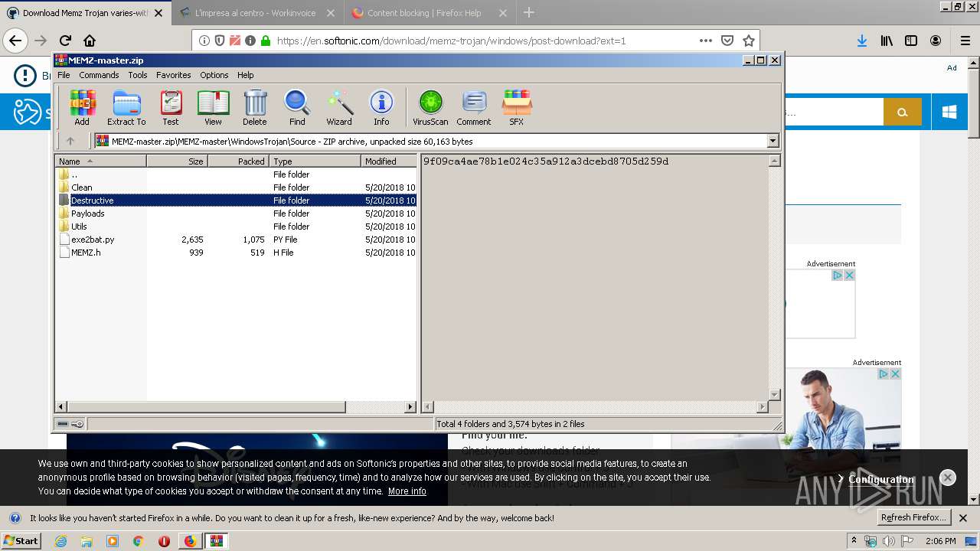This screenshot has width=980, height=551.
Task: Open the Favorites menu
Action: tap(174, 75)
